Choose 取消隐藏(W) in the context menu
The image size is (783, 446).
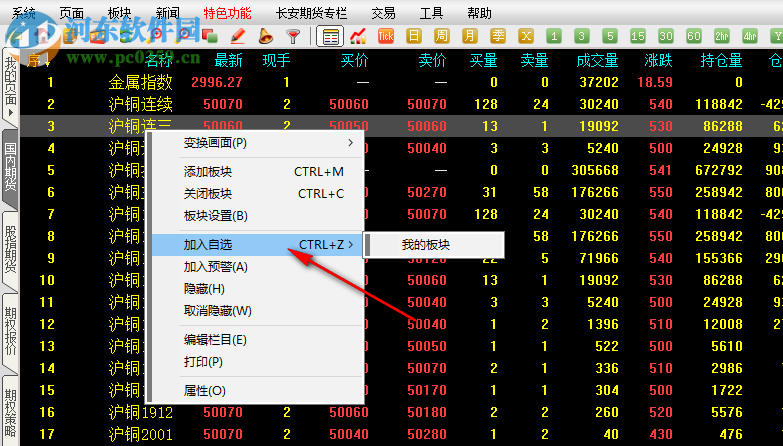pyautogui.click(x=257, y=311)
